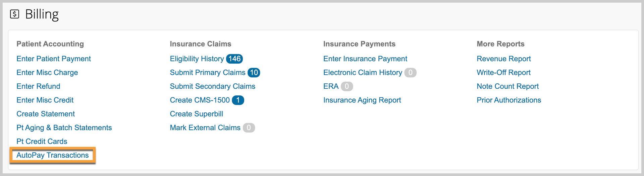The width and height of the screenshot is (644, 176).
Task: Go to Enter Misc Charge
Action: click(x=47, y=73)
